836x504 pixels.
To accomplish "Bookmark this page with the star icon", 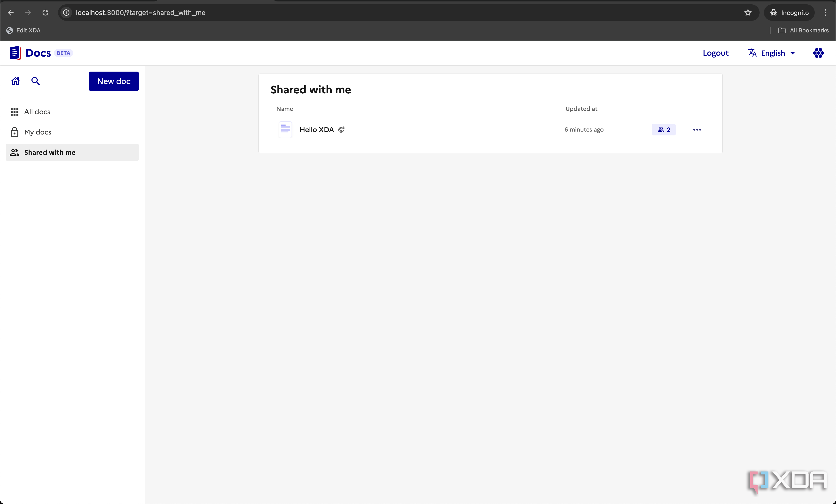I will pyautogui.click(x=748, y=13).
